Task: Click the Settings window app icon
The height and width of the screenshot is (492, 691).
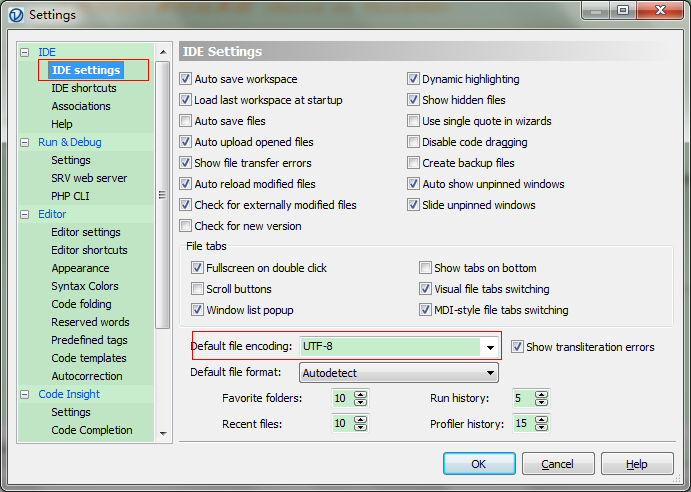Action: tap(16, 15)
